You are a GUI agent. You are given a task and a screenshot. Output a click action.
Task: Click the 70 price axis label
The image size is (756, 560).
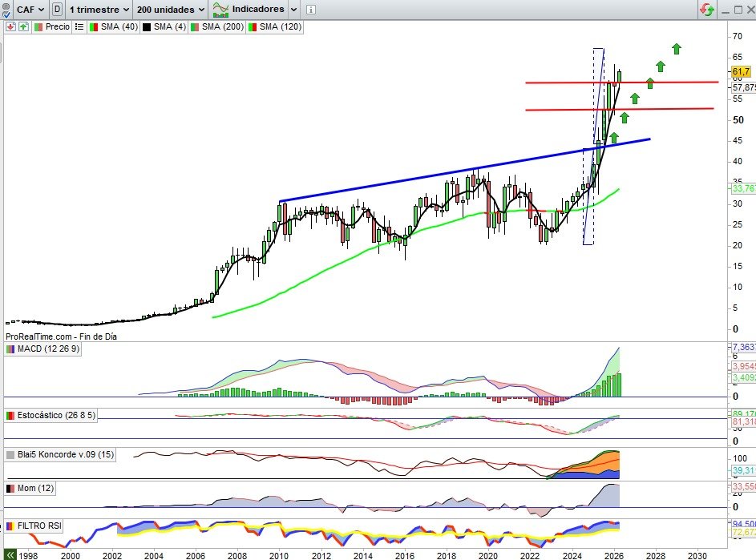coord(738,36)
